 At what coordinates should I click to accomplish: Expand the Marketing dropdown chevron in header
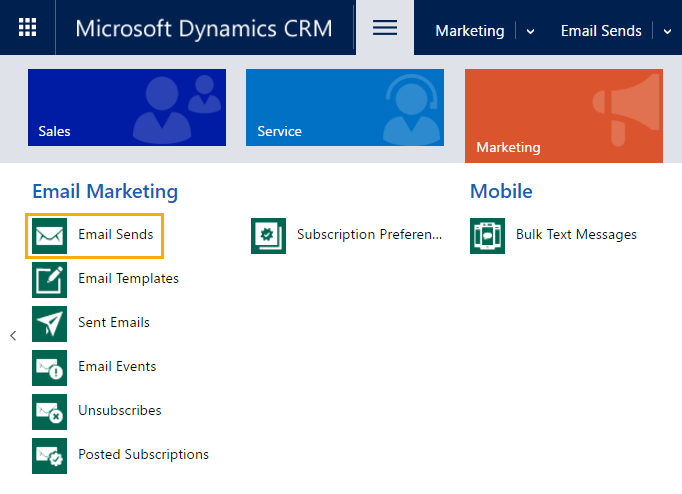(x=530, y=31)
